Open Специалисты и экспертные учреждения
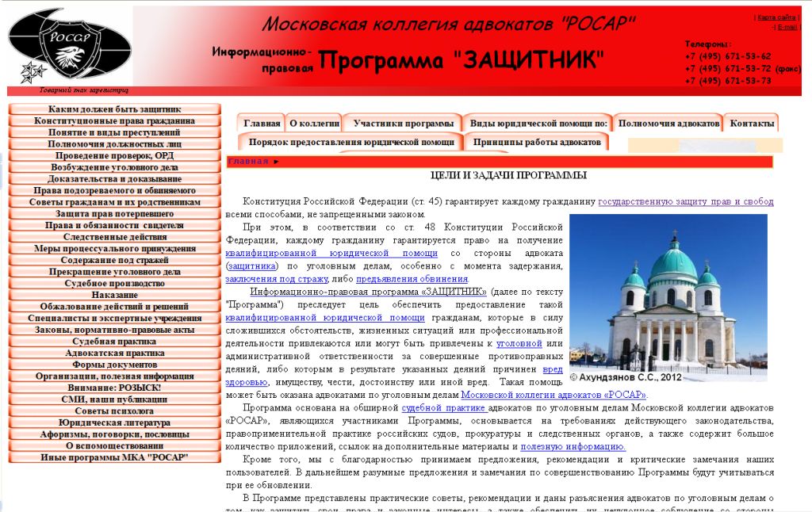 (x=114, y=318)
